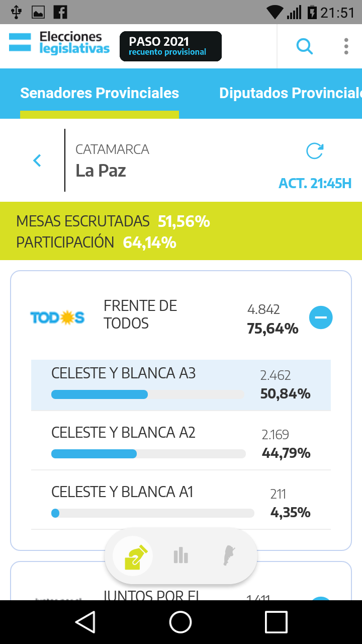Open the search magnifier icon

(x=305, y=46)
